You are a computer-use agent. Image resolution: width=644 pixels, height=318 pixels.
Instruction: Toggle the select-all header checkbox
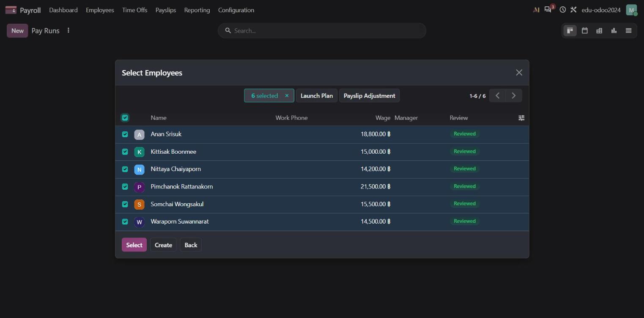click(x=125, y=118)
